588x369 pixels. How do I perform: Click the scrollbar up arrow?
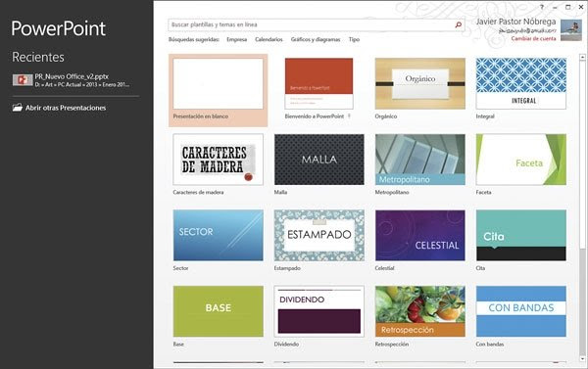click(582, 58)
